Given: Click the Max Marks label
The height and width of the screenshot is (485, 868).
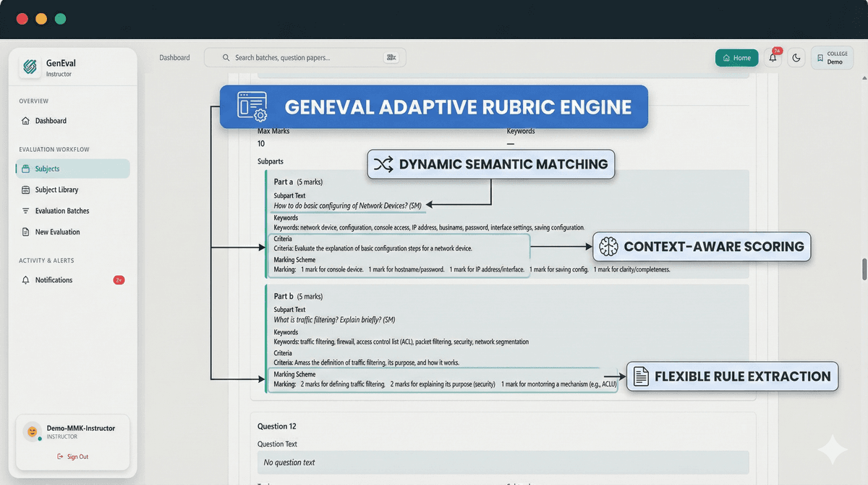Looking at the screenshot, I should tap(273, 131).
